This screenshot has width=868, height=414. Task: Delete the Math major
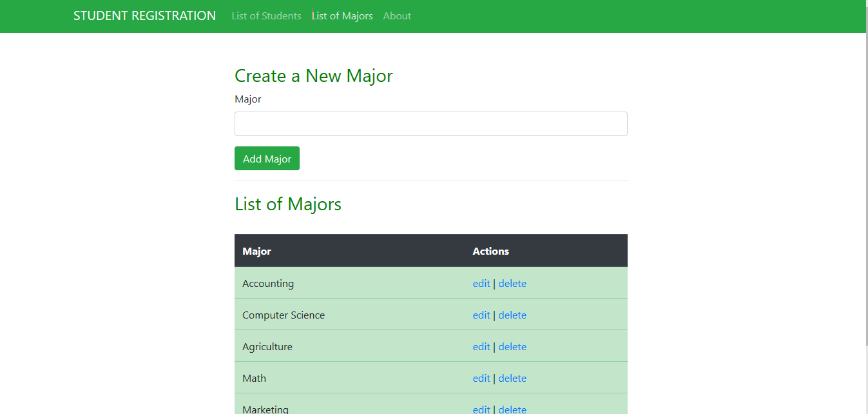click(512, 379)
